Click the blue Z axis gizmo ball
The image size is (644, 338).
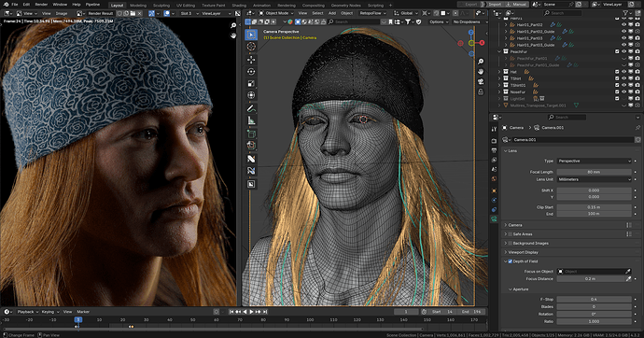(471, 32)
